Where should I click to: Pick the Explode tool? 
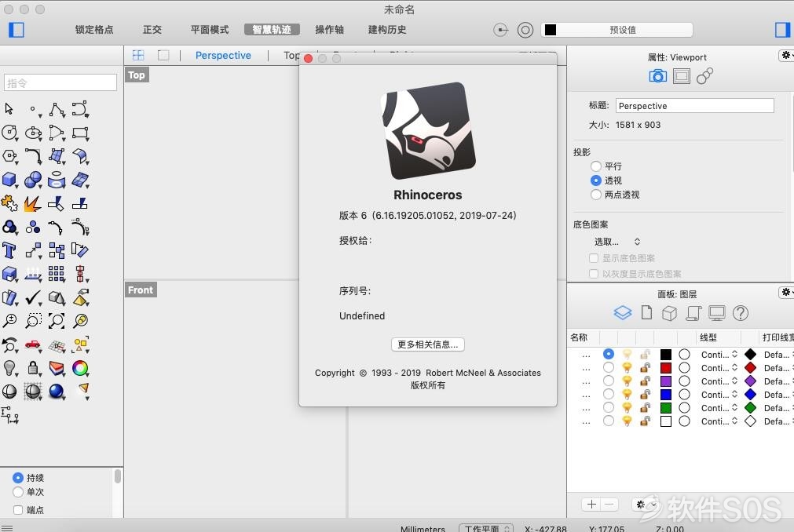coord(32,203)
